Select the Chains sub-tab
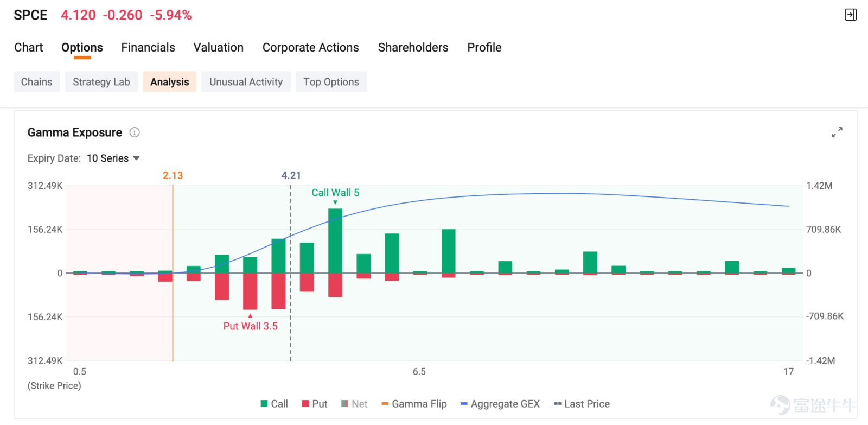 [37, 82]
